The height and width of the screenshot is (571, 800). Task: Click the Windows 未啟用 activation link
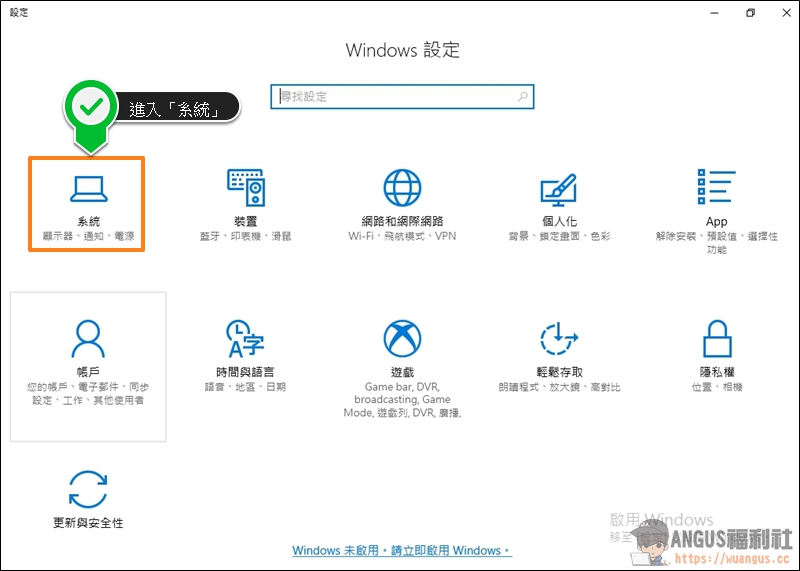tap(401, 551)
